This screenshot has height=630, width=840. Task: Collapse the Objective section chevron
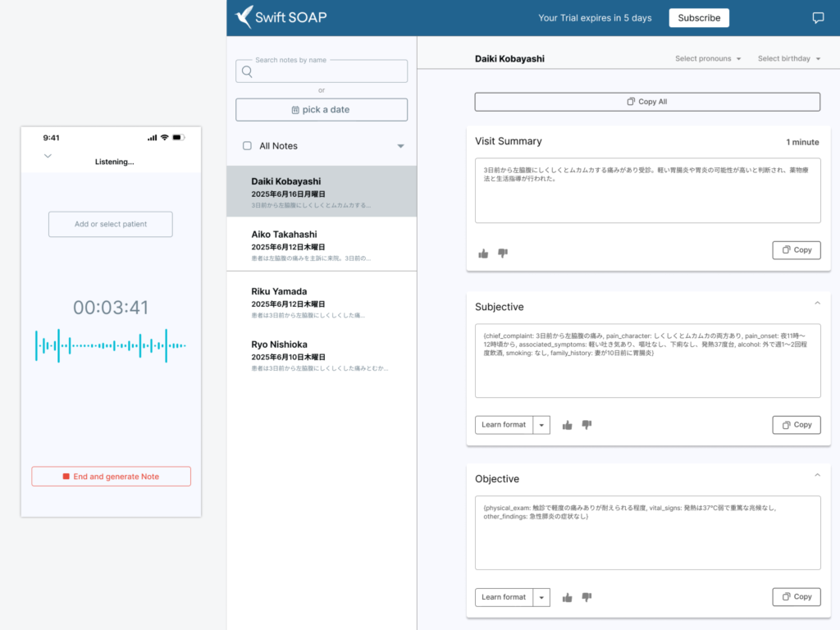pos(817,476)
